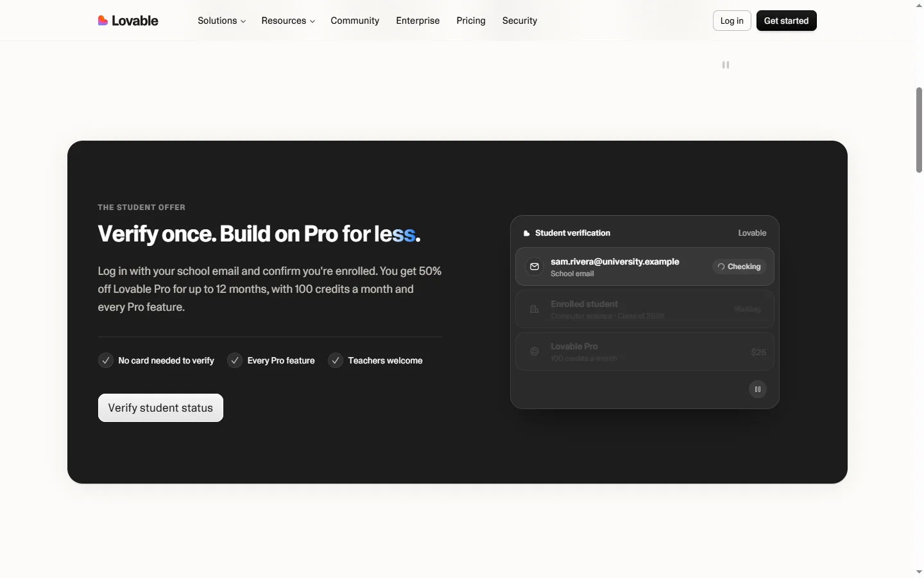Go to Pricing in the navigation bar
Image resolution: width=924 pixels, height=578 pixels.
coord(471,21)
